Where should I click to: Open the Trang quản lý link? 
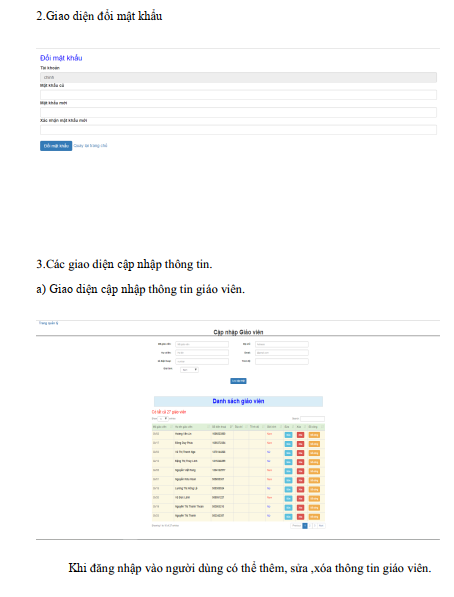[x=48, y=323]
